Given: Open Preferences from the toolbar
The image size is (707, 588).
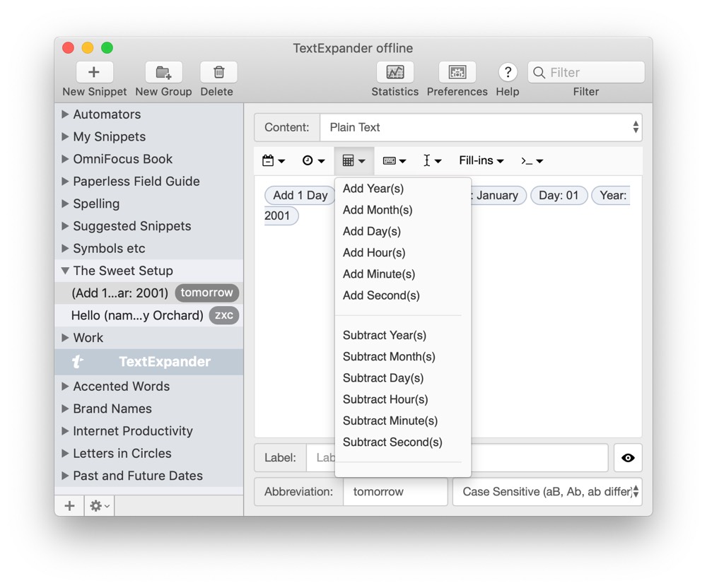Looking at the screenshot, I should [457, 72].
